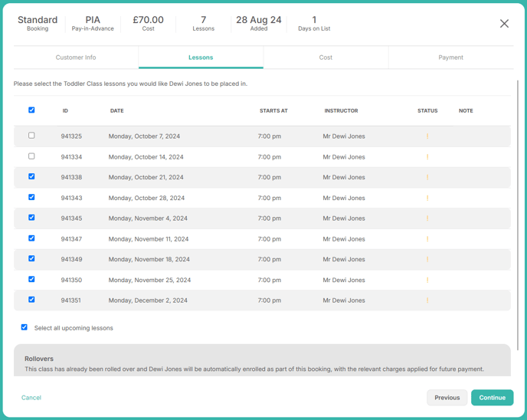Click the DATE column header
This screenshot has height=420, width=527.
point(117,110)
